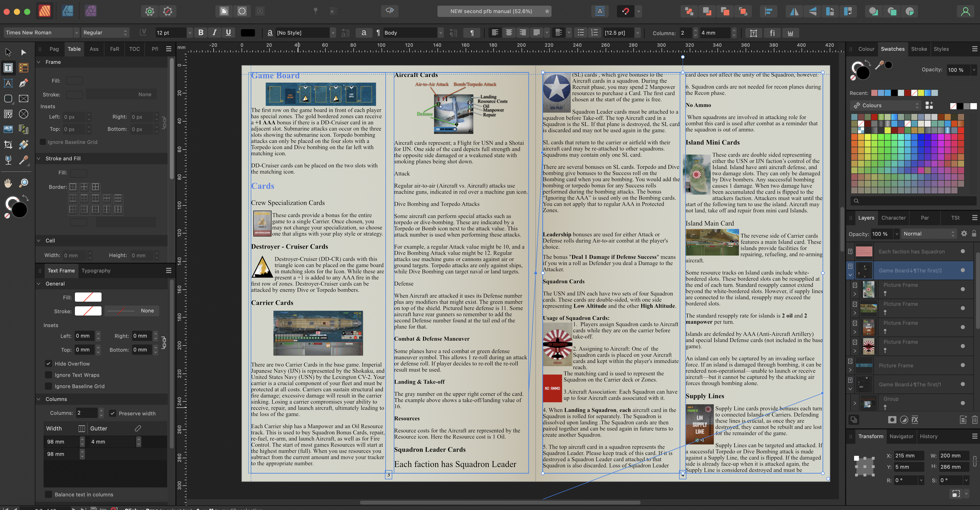Uncheck Hide Overflow
This screenshot has width=980, height=510.
coord(48,364)
